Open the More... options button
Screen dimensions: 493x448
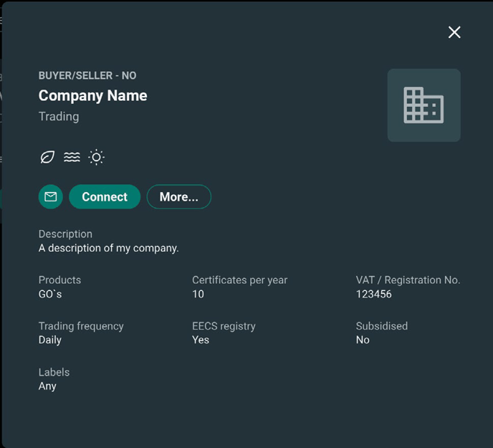[x=179, y=196]
